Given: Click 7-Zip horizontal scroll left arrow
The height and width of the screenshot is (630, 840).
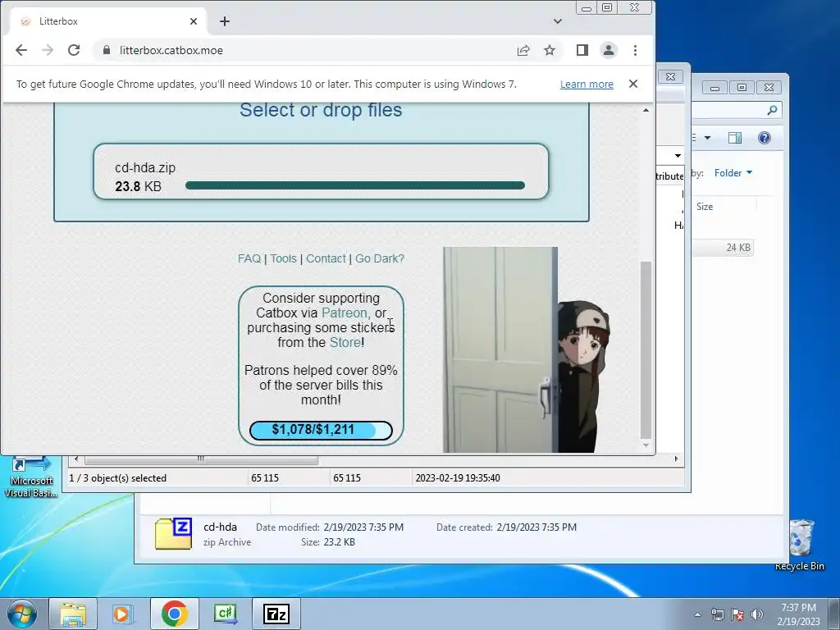Looking at the screenshot, I should tap(76, 459).
